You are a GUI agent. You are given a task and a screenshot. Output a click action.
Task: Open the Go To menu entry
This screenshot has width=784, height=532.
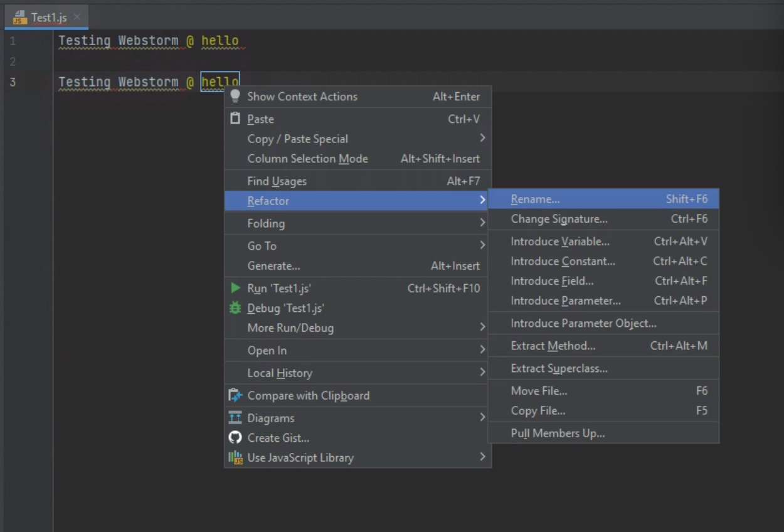(358, 246)
